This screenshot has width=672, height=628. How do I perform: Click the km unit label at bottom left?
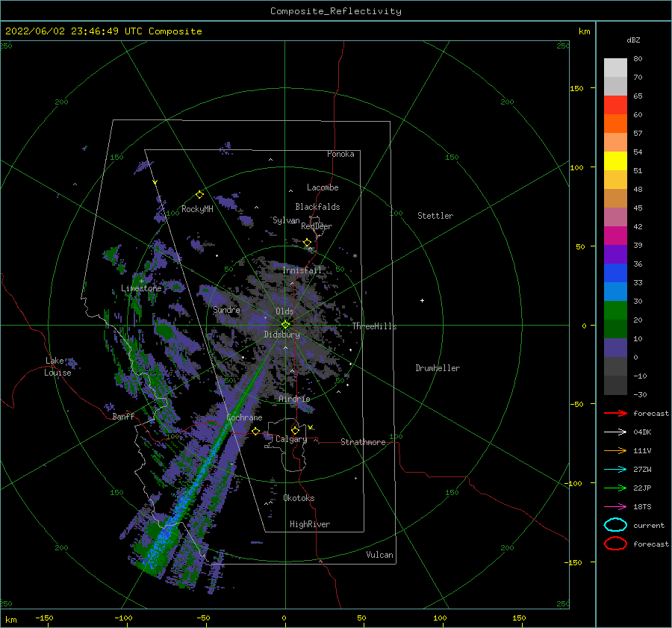[10, 620]
